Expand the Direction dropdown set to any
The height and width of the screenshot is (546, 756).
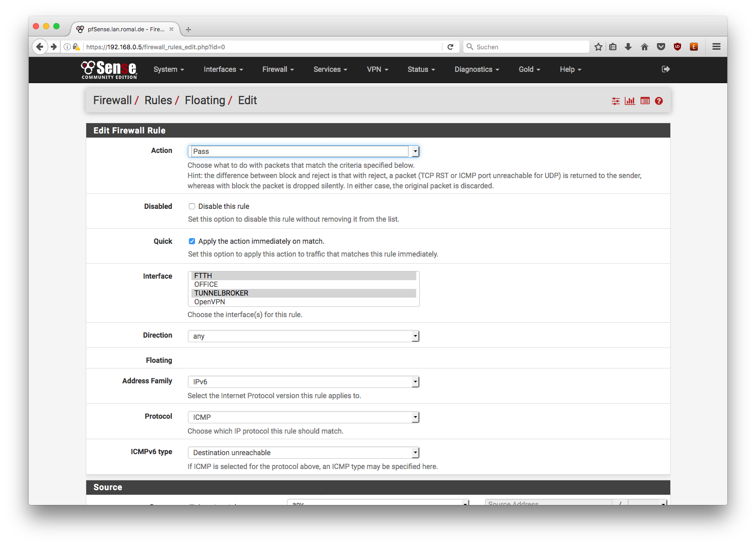(303, 336)
